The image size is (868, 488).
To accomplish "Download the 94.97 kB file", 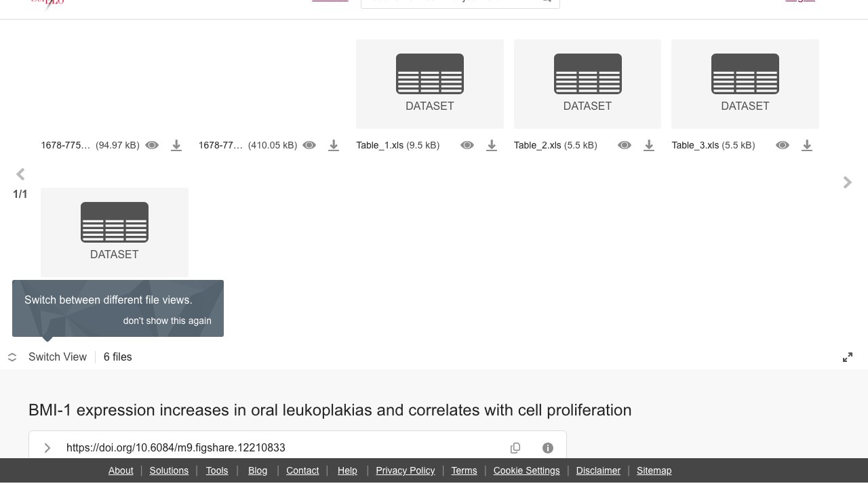I will tap(176, 145).
